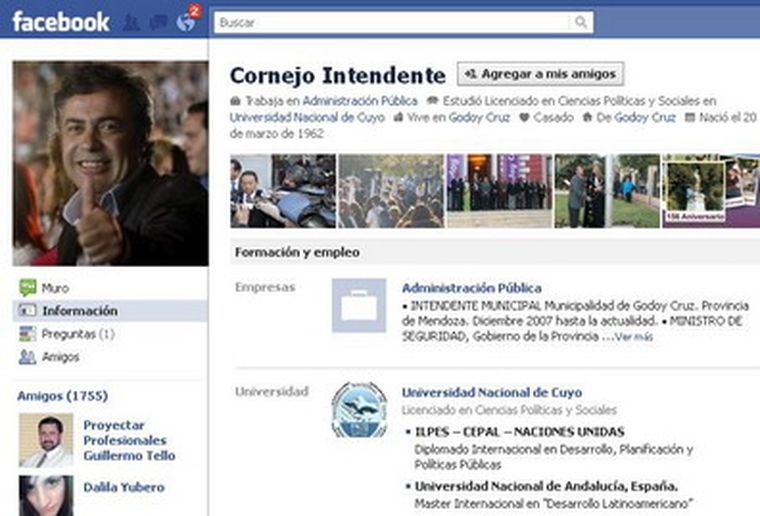Viewport: 760px width, 516px height.
Task: Click the Buscar search field
Action: (392, 22)
